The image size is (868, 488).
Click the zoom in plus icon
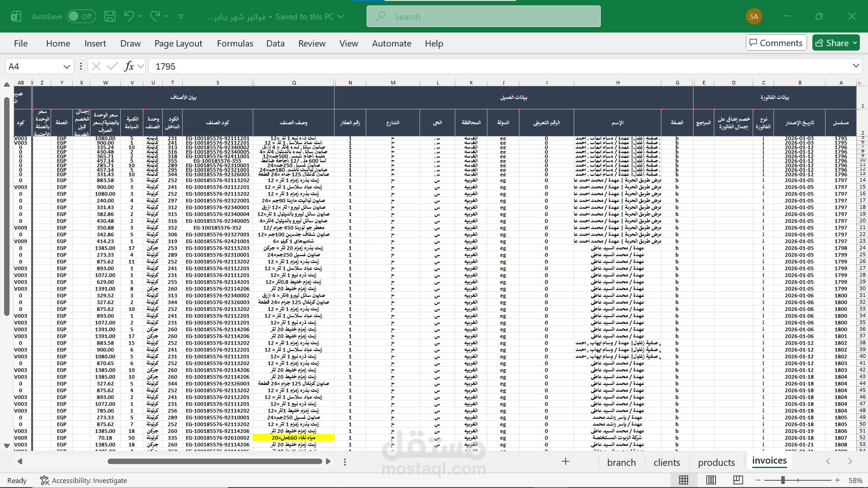tap(837, 480)
